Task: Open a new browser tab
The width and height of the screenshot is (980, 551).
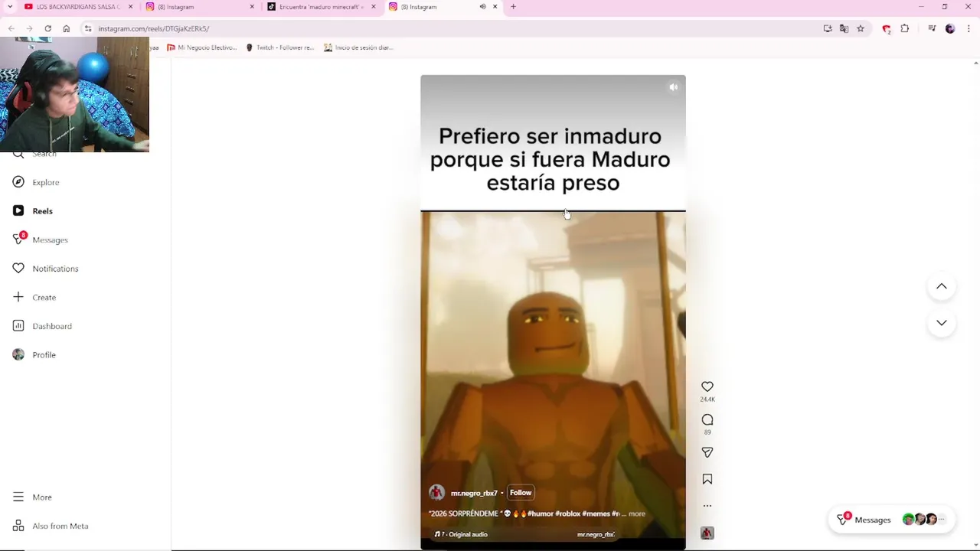Action: pyautogui.click(x=513, y=7)
